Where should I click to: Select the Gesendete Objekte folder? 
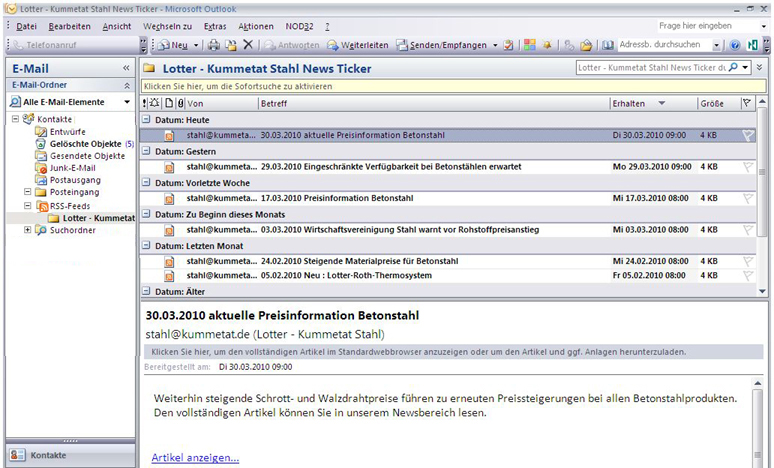click(87, 156)
